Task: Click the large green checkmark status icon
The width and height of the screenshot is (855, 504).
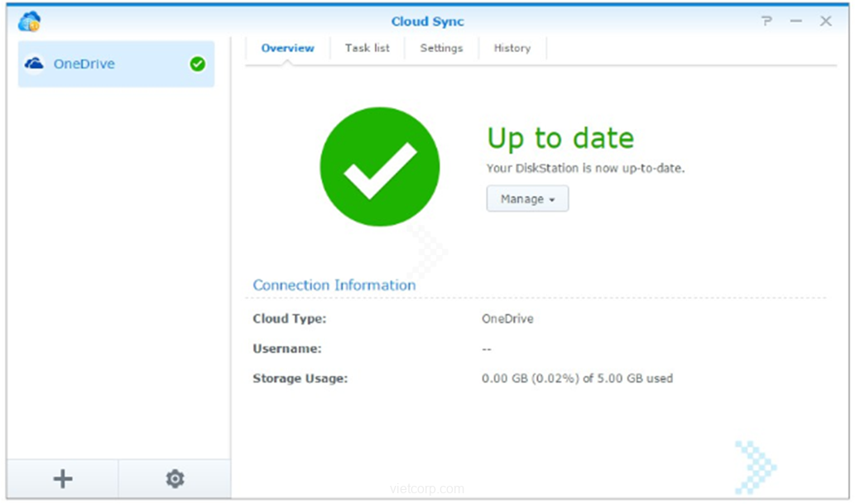Action: [380, 166]
